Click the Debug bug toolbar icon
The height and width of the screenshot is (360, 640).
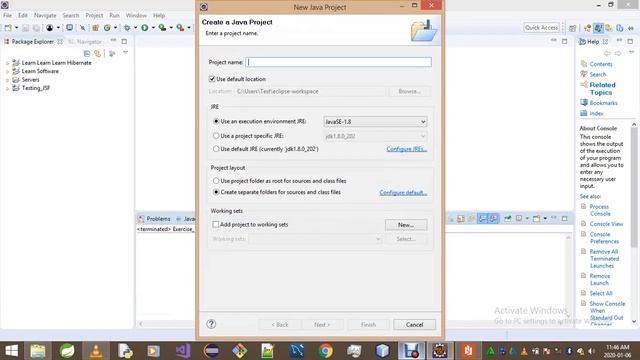click(x=127, y=28)
